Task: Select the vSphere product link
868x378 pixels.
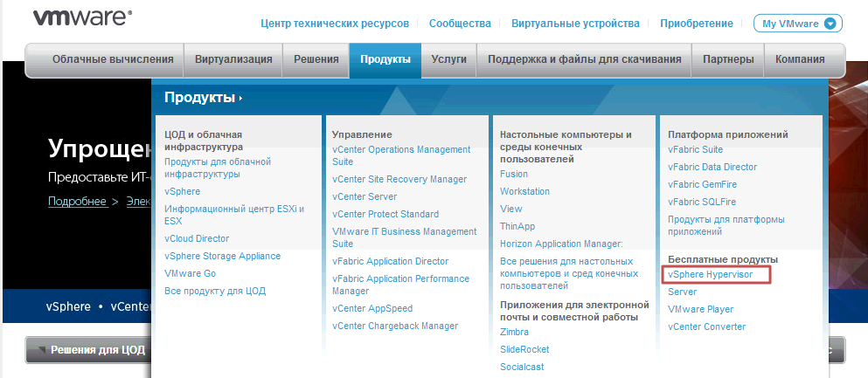Action: (182, 192)
